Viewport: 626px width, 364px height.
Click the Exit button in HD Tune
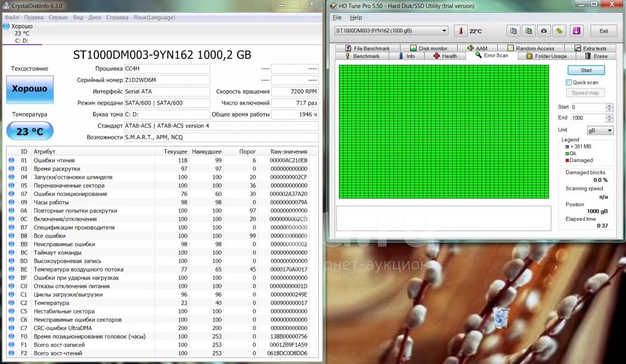click(604, 31)
